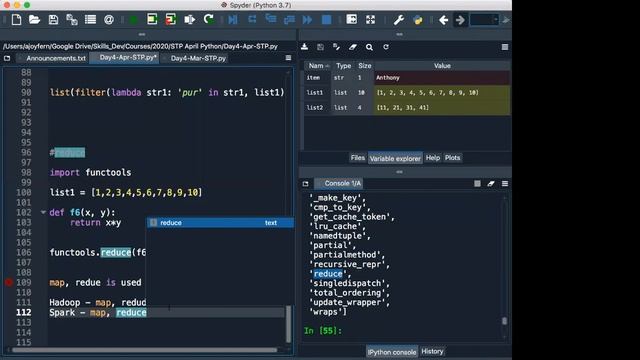The image size is (640, 360).
Task: Click the Value column header
Action: point(442,66)
